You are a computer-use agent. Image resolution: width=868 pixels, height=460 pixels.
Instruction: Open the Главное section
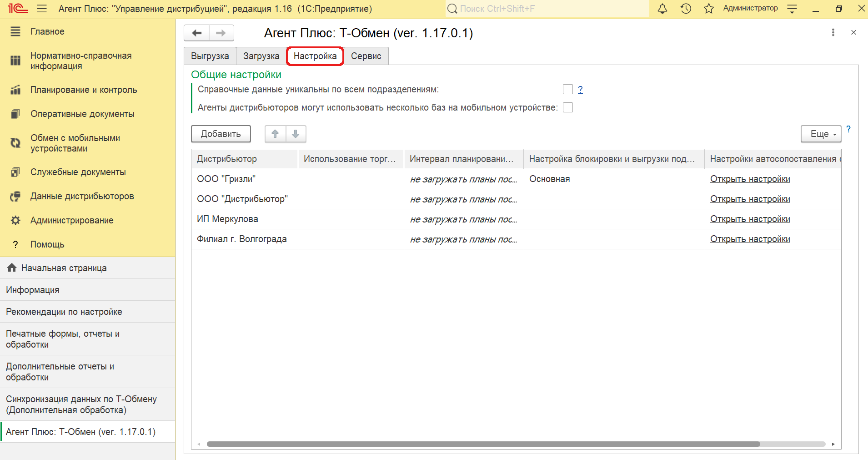pos(47,31)
